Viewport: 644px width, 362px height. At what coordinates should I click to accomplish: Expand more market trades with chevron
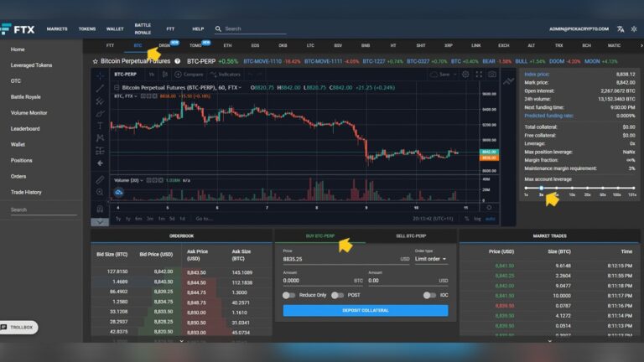point(549,340)
